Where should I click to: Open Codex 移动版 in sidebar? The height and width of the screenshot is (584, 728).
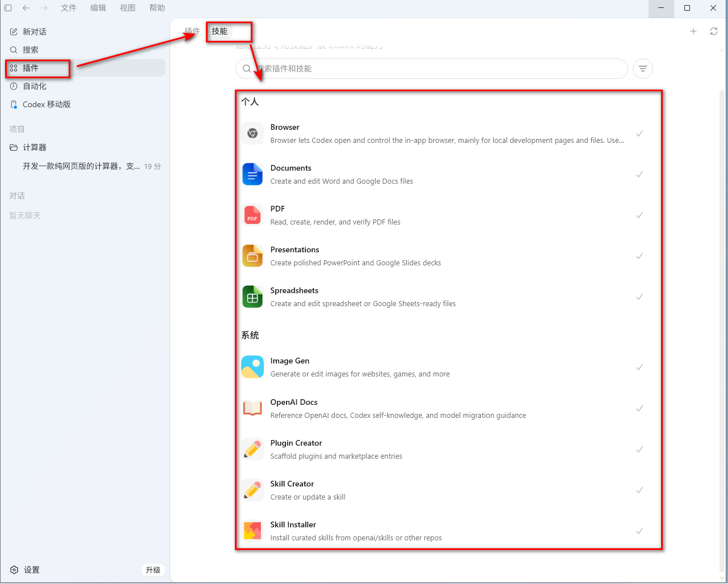85,104
